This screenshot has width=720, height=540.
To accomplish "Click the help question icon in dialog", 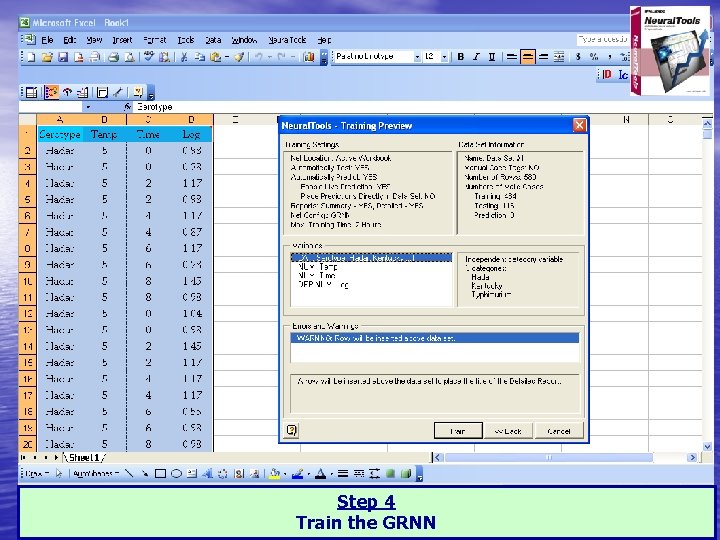I will tap(292, 430).
